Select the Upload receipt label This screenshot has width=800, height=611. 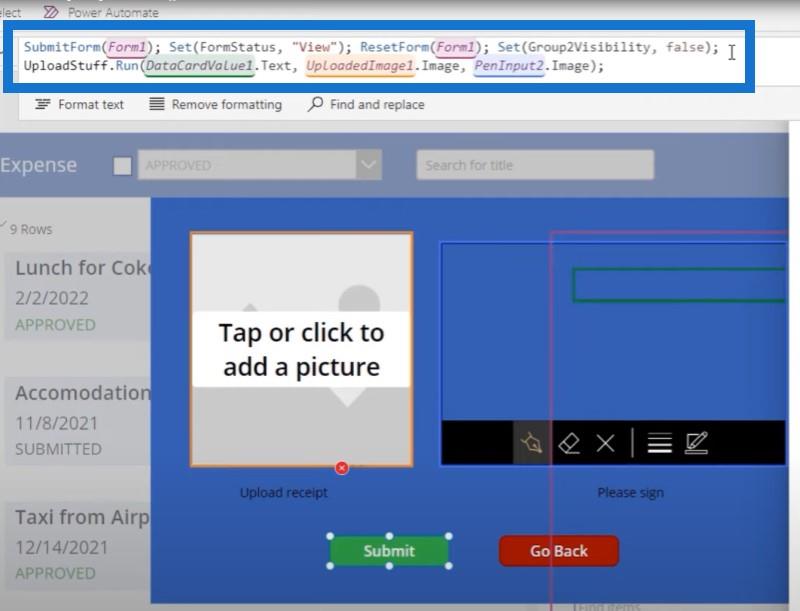click(284, 493)
